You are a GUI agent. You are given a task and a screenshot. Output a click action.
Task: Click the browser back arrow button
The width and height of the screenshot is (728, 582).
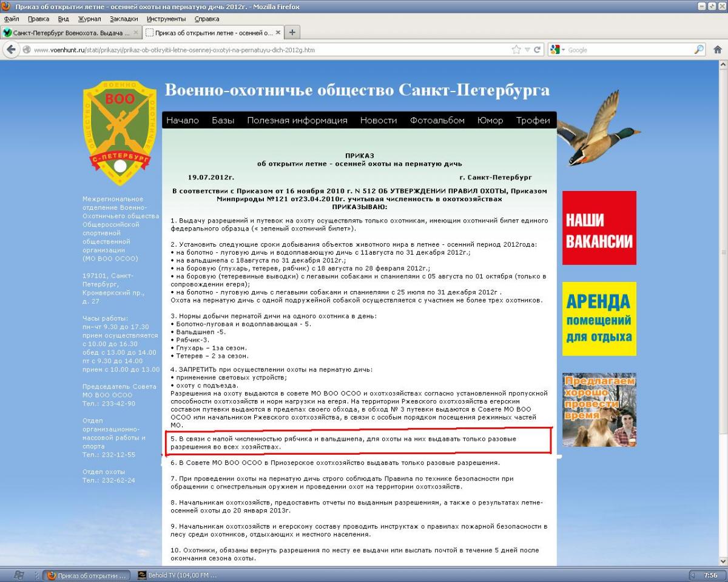(x=10, y=50)
